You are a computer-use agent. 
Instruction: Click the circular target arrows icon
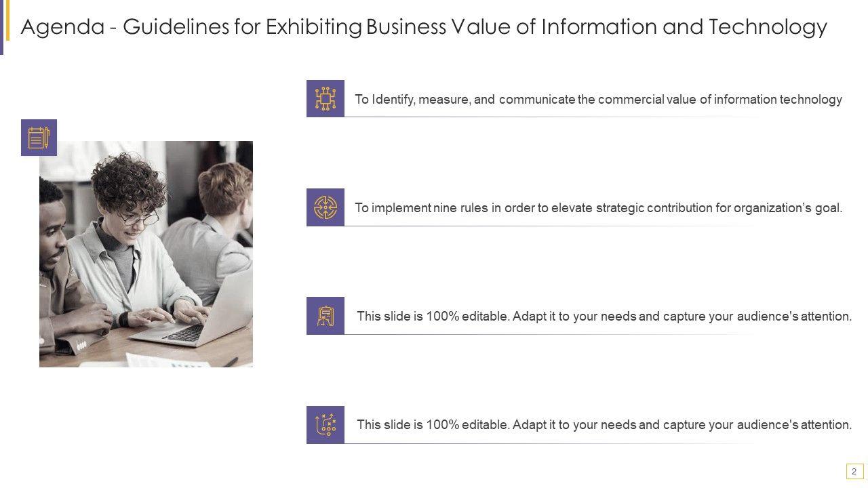325,207
